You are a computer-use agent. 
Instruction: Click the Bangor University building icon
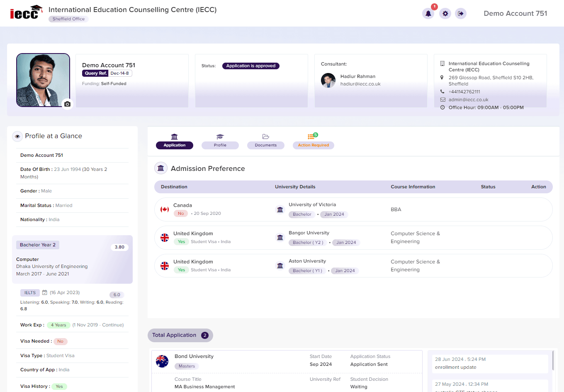click(x=280, y=238)
